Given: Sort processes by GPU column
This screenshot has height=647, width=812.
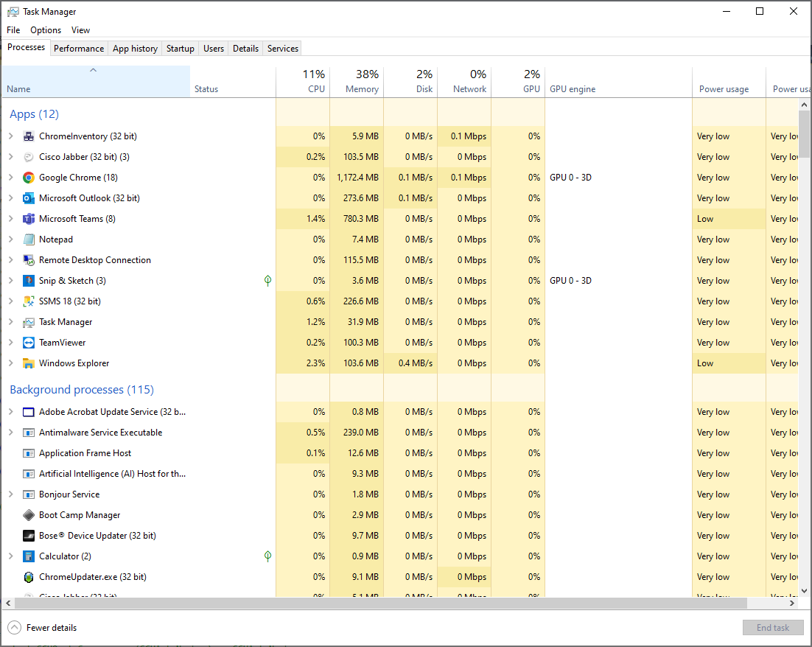Looking at the screenshot, I should (519, 82).
